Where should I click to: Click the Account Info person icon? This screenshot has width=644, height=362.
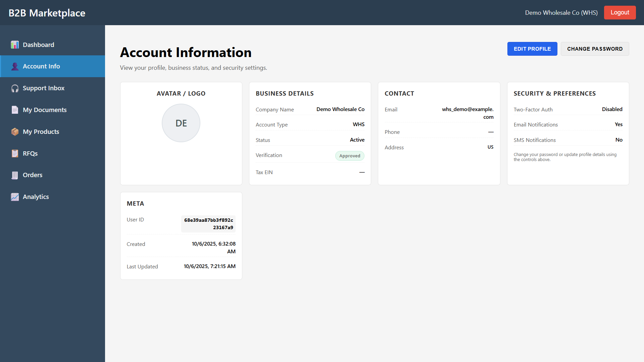(x=15, y=66)
